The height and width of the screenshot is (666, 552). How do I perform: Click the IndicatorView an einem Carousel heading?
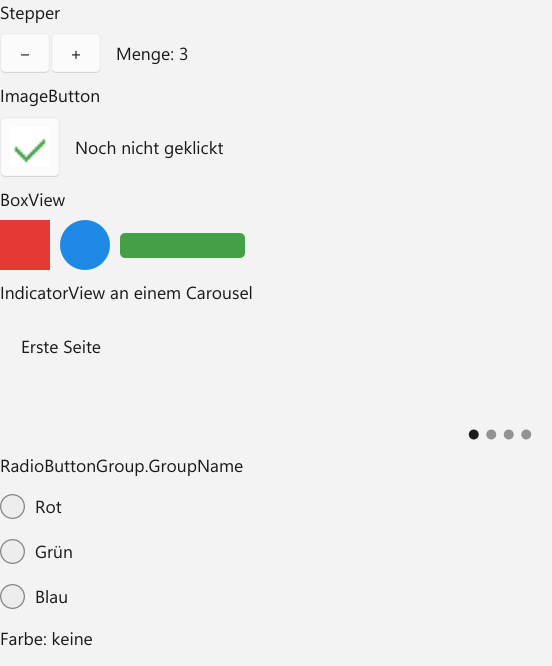[127, 293]
